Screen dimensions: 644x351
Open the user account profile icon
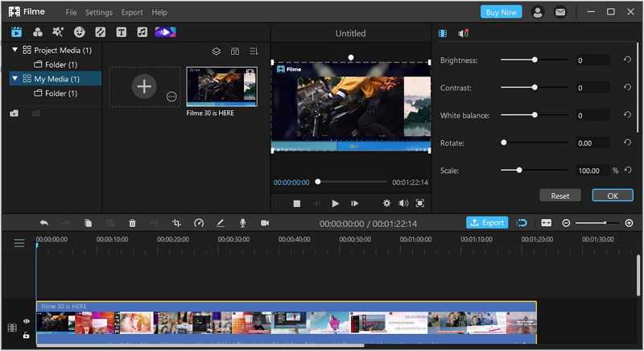[x=537, y=12]
